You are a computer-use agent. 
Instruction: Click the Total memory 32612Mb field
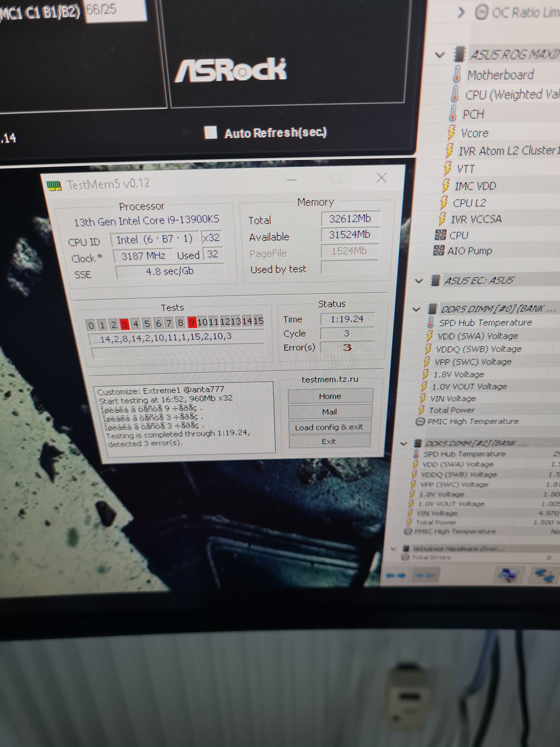pyautogui.click(x=350, y=218)
